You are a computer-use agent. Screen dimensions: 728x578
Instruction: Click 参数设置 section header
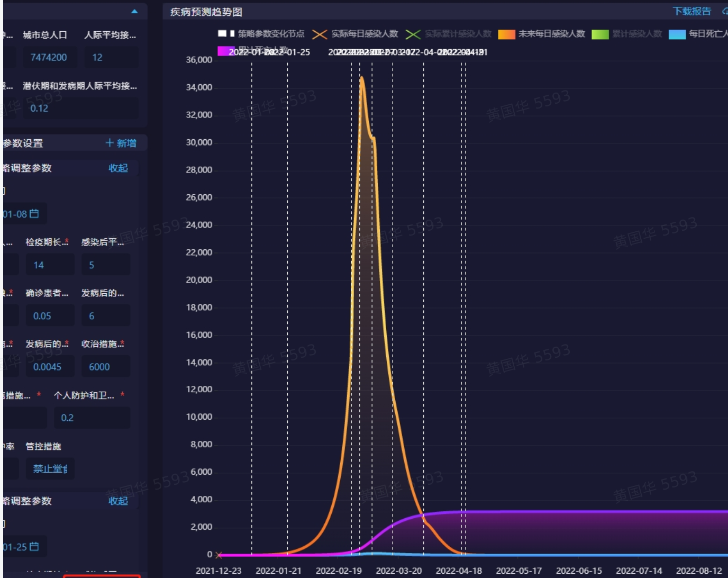point(23,143)
